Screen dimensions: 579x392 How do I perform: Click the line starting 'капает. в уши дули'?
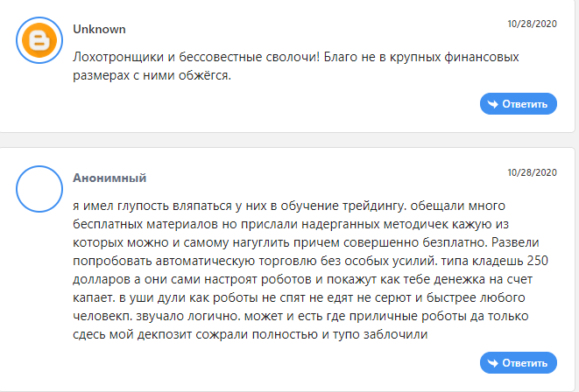(x=299, y=297)
